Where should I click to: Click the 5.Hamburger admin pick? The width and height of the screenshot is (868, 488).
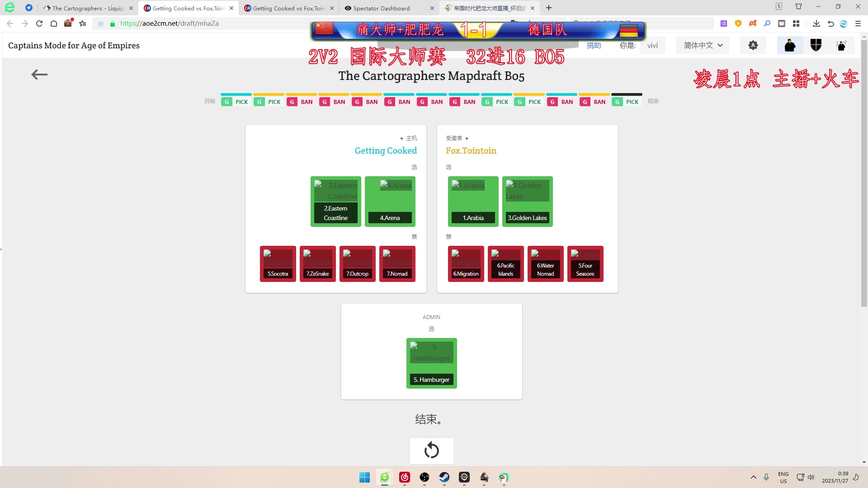(431, 362)
